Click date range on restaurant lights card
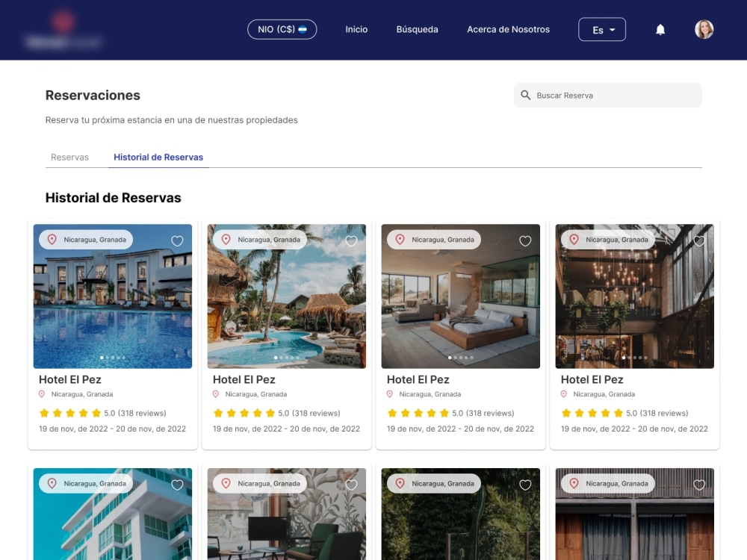The image size is (747, 560). [x=634, y=429]
